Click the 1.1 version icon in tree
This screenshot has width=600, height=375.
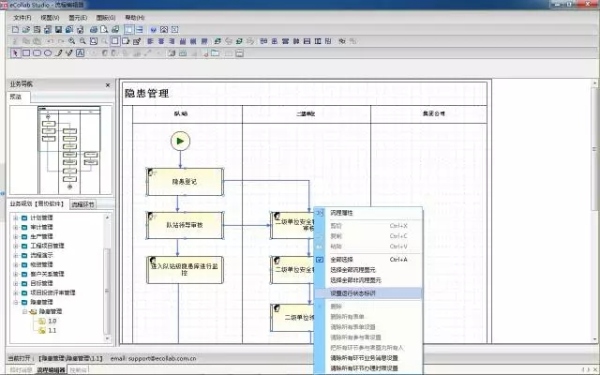(x=42, y=330)
